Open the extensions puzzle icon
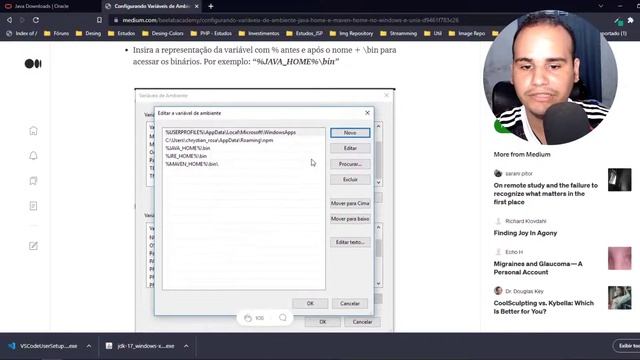 [631, 20]
